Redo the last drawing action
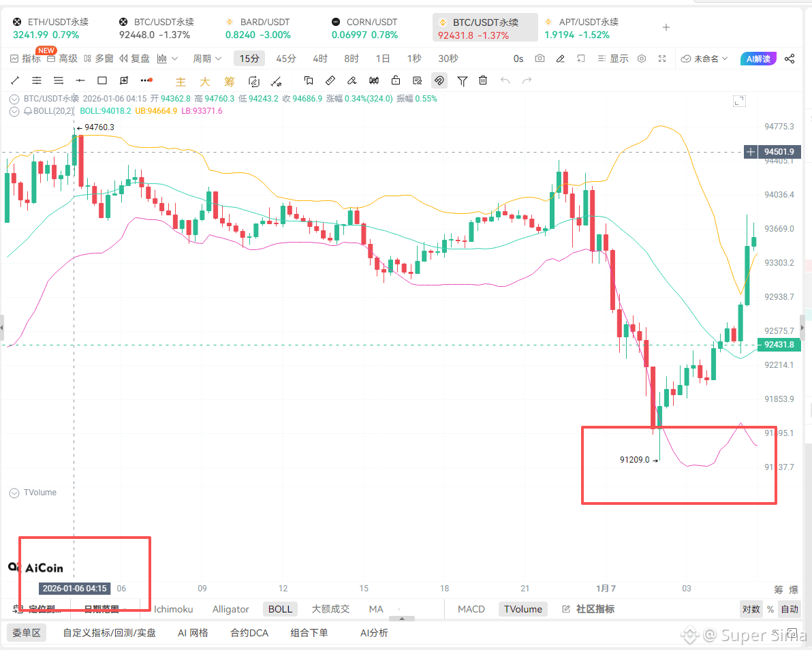Viewport: 812px width, 652px height. coord(527,80)
